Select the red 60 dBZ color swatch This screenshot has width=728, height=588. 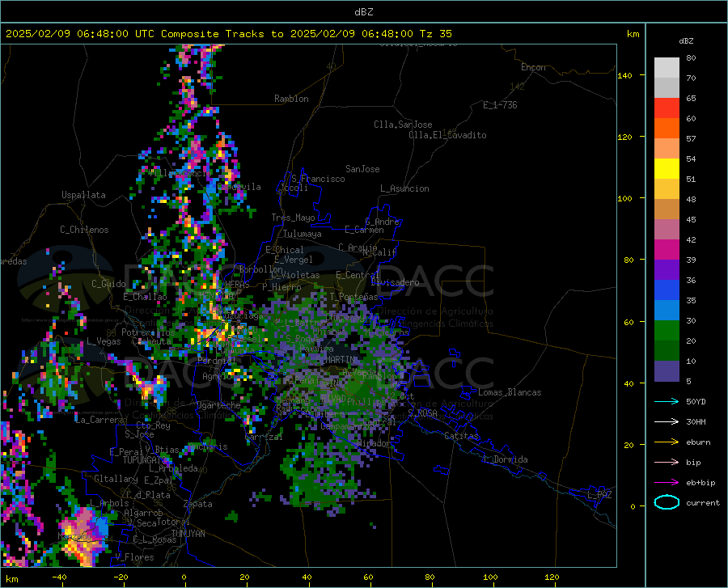tap(667, 108)
